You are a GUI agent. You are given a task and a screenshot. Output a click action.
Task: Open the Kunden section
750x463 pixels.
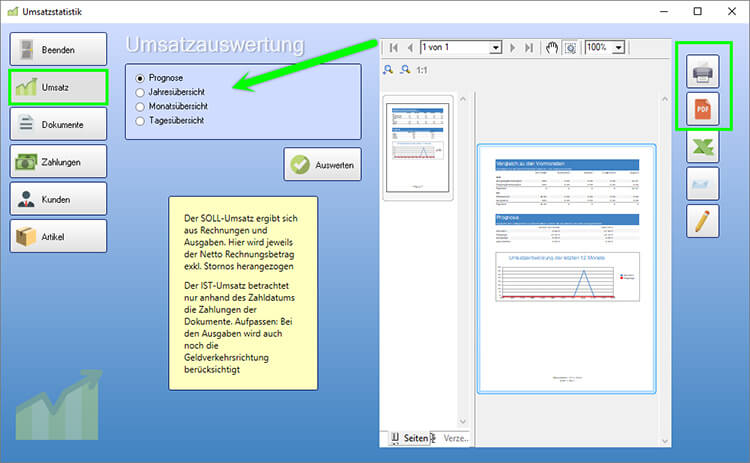click(x=58, y=199)
